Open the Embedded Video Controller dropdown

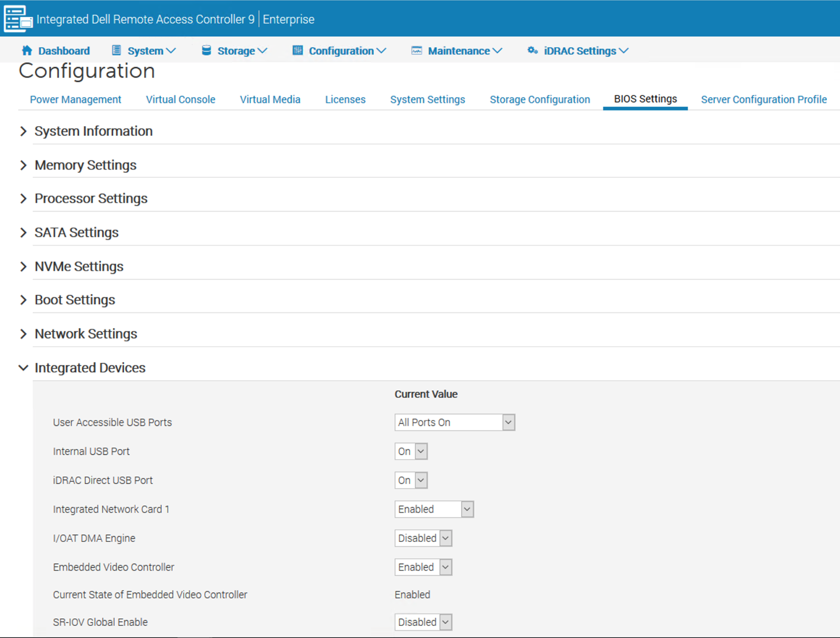click(x=423, y=567)
